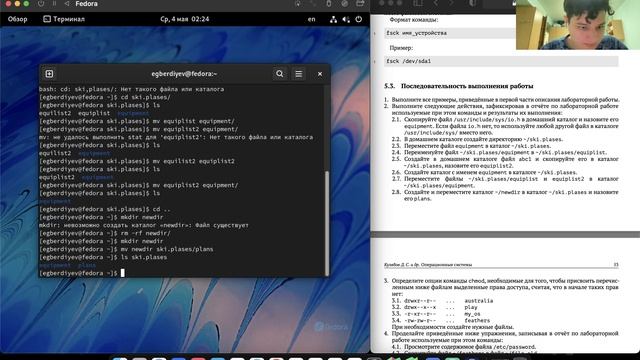
Task: Close the egberdiyev@fedora terminal window
Action: [320, 74]
